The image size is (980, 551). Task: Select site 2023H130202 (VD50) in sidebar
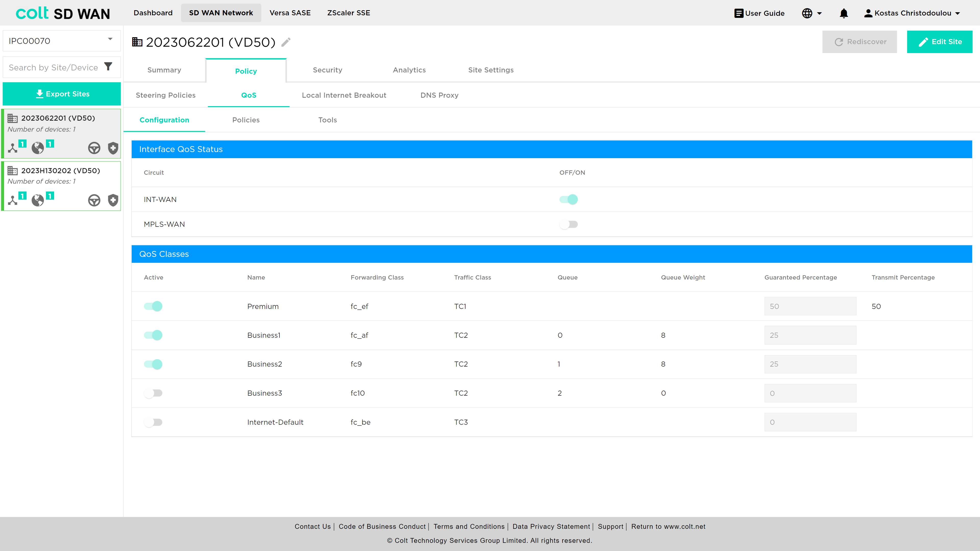(x=62, y=186)
